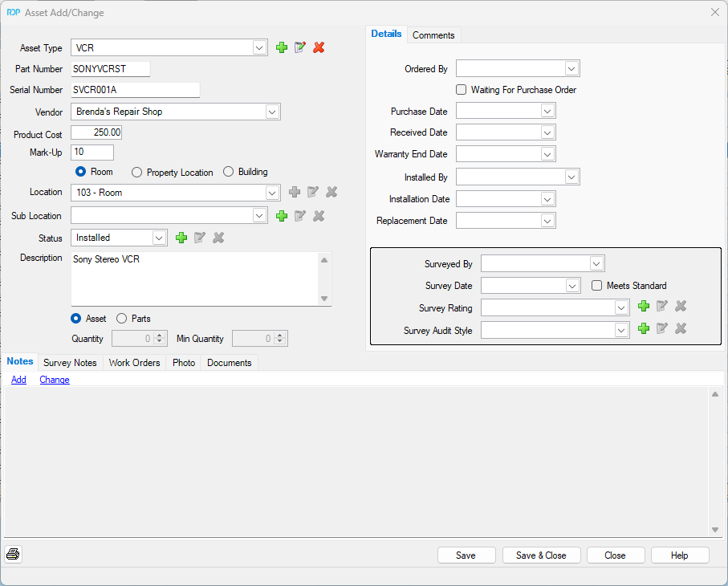Open the Survey Date picker

572,286
